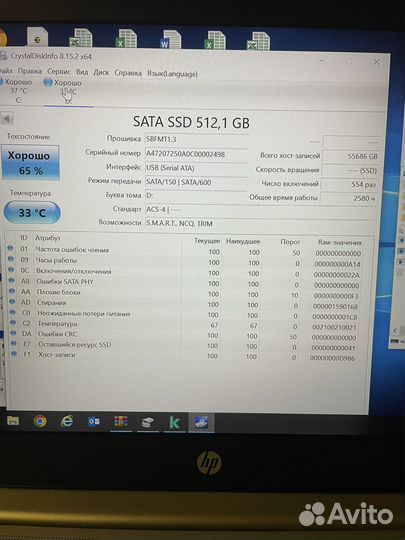Click the Атрибут column header

(x=48, y=238)
